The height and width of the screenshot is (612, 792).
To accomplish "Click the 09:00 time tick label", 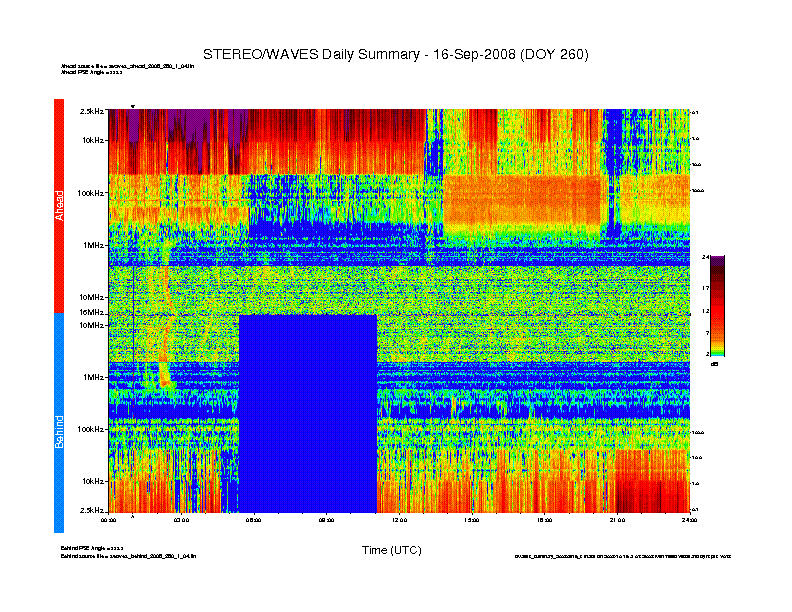I will pos(326,520).
